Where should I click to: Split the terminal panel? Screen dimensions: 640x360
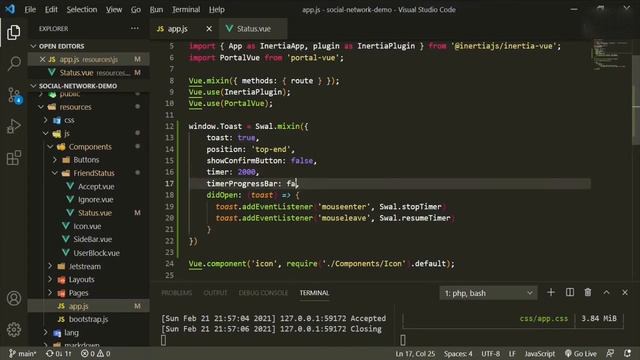point(570,292)
